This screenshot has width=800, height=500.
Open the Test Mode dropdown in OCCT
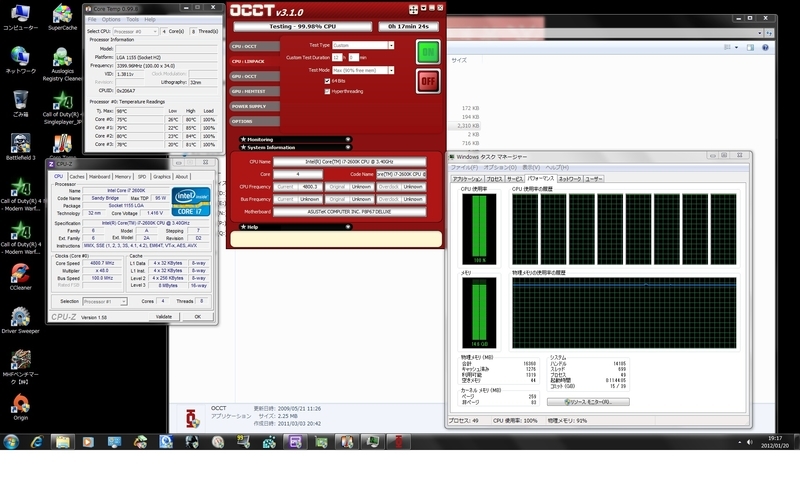pos(391,70)
